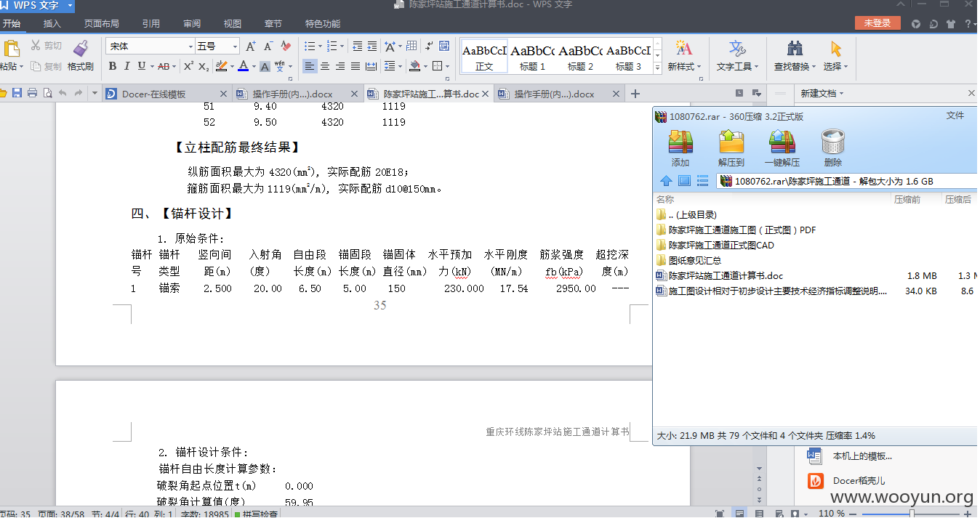Toggle Bold formatting

112,66
